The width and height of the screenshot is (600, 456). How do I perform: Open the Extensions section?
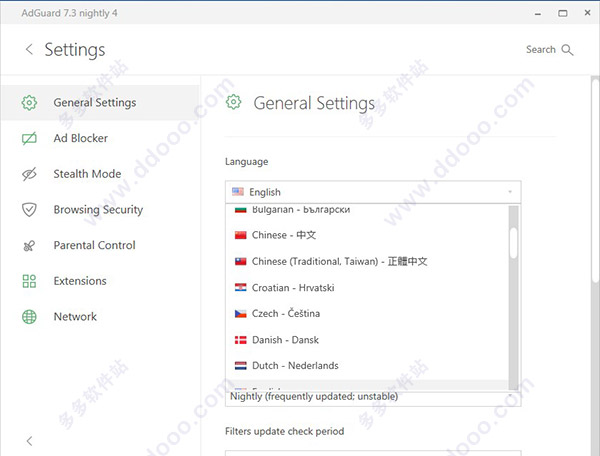click(x=100, y=281)
